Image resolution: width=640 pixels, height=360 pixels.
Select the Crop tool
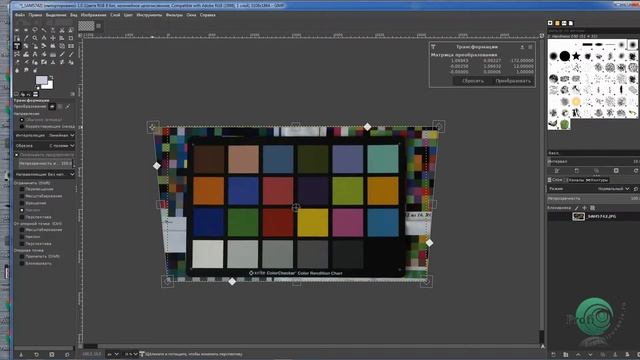tap(71, 38)
